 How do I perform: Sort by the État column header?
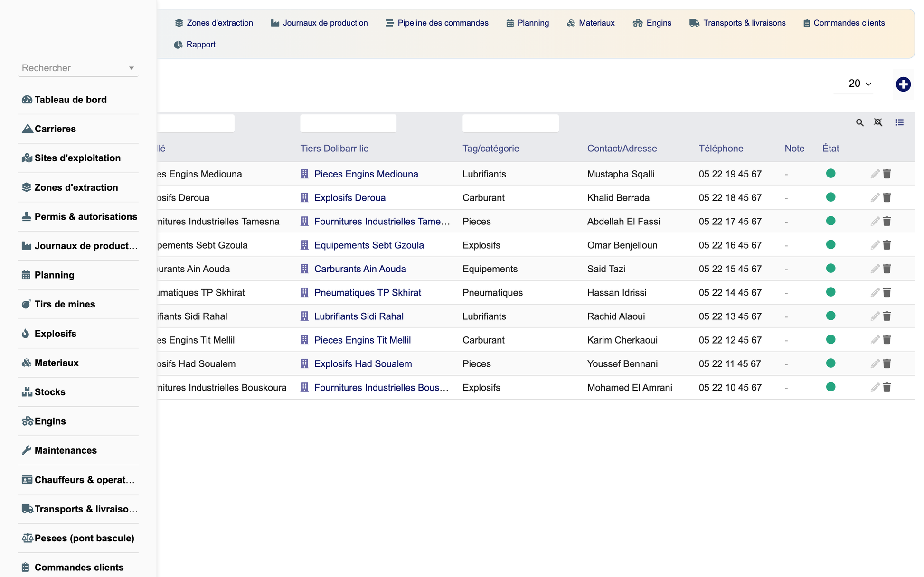pyautogui.click(x=830, y=149)
